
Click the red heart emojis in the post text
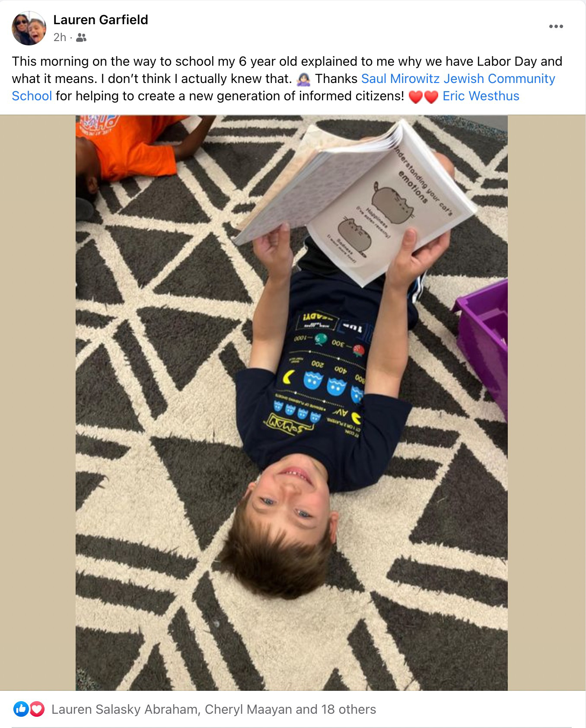click(423, 96)
